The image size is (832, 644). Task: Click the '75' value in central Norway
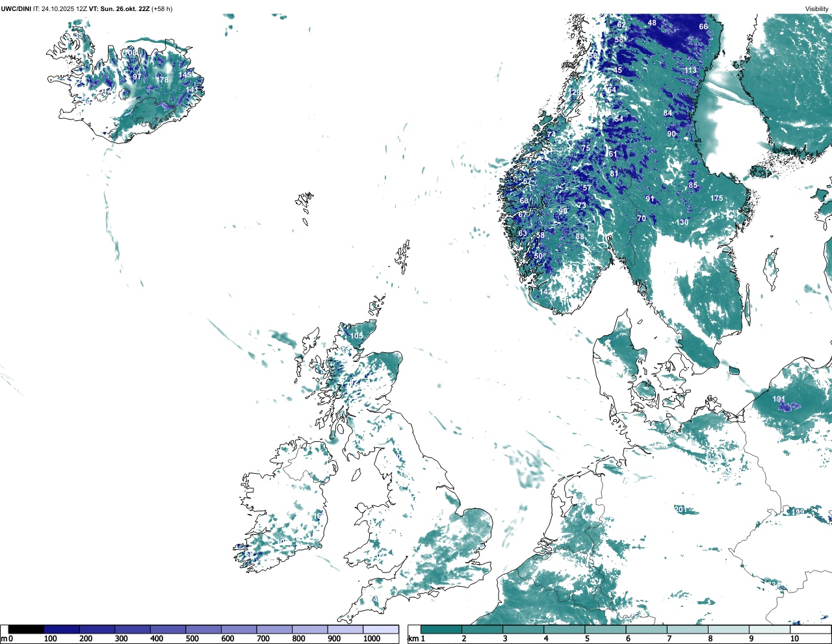586,148
